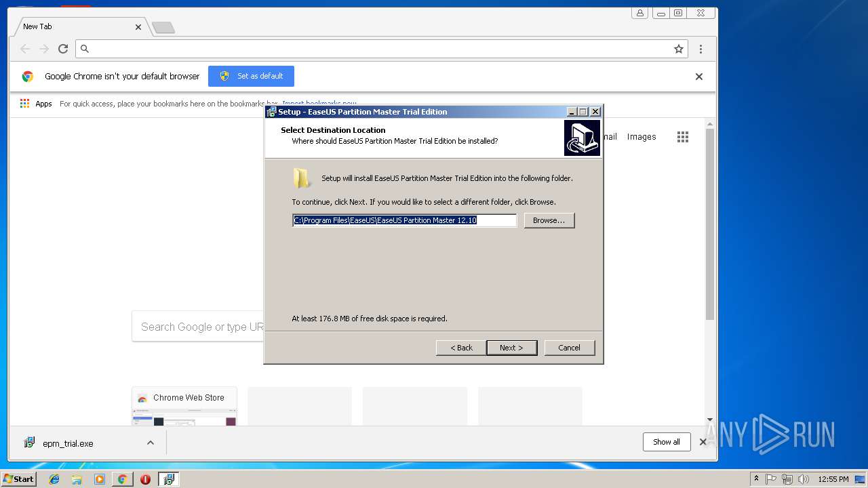Click the Chrome Web Store thumbnail
The width and height of the screenshot is (868, 488).
[184, 407]
